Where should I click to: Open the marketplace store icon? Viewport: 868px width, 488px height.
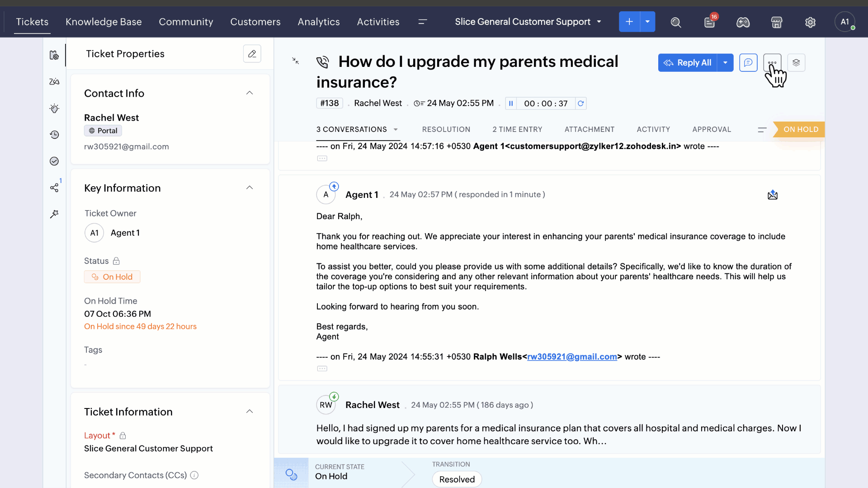pos(777,22)
